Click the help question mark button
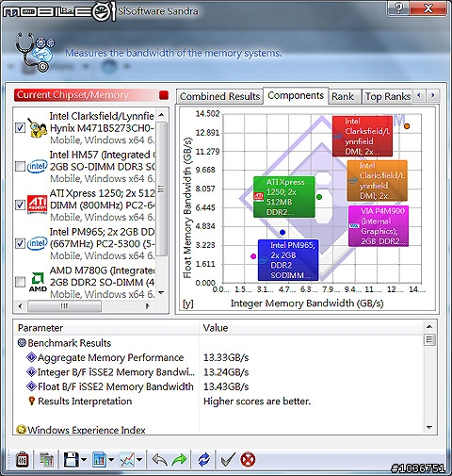The height and width of the screenshot is (476, 452). 398,8
